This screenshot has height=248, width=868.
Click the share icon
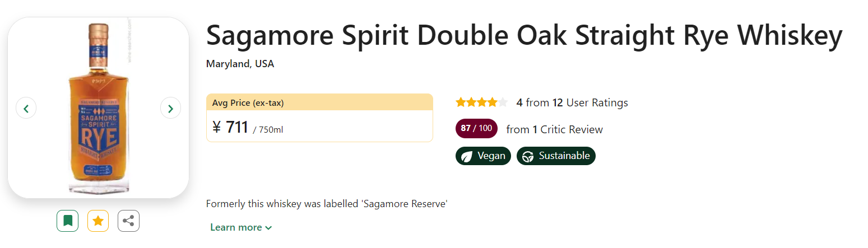128,221
